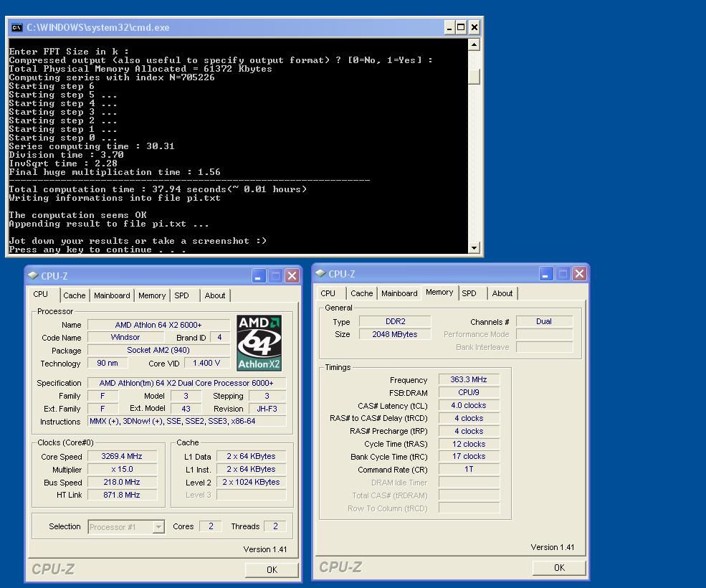Click the right CPU-Z window title icon

coord(320,273)
